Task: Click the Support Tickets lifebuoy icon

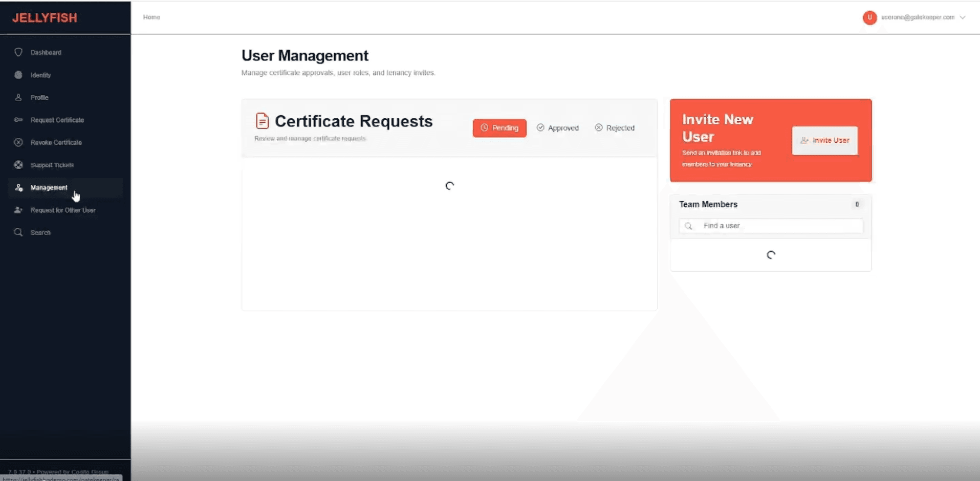Action: point(18,165)
